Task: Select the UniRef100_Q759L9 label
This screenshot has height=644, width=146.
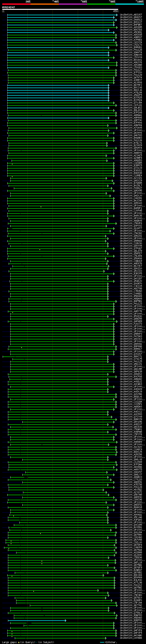Action: click(x=131, y=613)
